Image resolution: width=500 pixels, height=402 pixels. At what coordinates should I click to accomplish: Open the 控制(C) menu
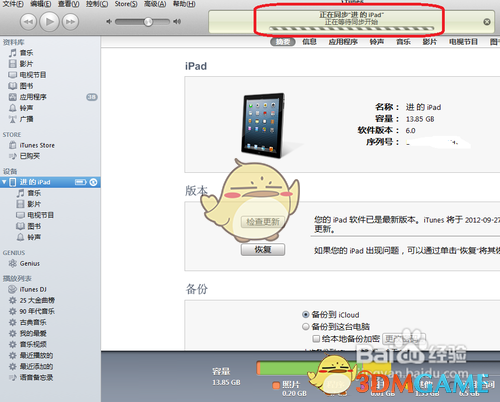(97, 4)
